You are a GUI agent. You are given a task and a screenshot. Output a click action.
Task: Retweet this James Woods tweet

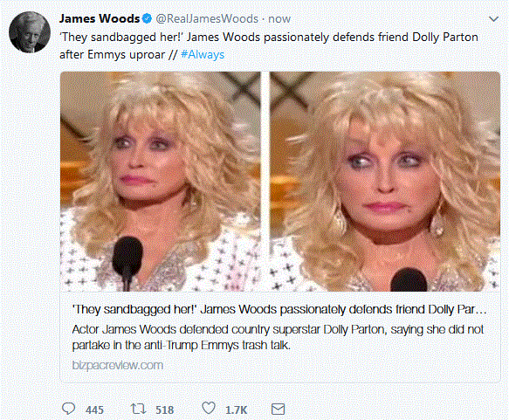pyautogui.click(x=138, y=409)
